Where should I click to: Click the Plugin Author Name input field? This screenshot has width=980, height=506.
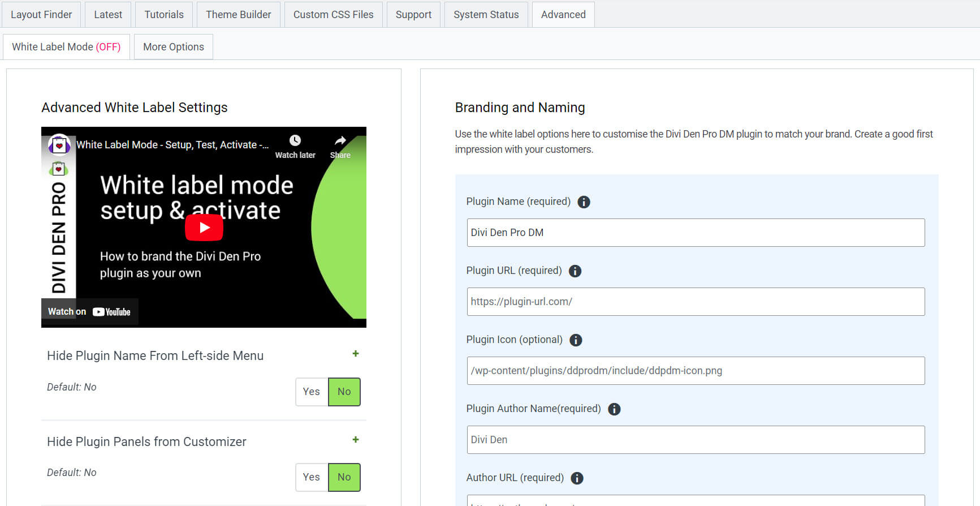(696, 440)
